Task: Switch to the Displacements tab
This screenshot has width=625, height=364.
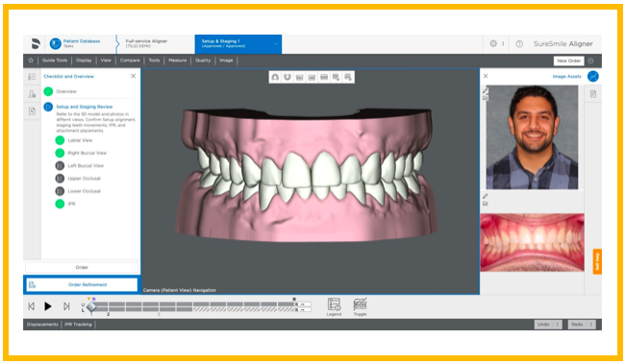Action: 42,325
